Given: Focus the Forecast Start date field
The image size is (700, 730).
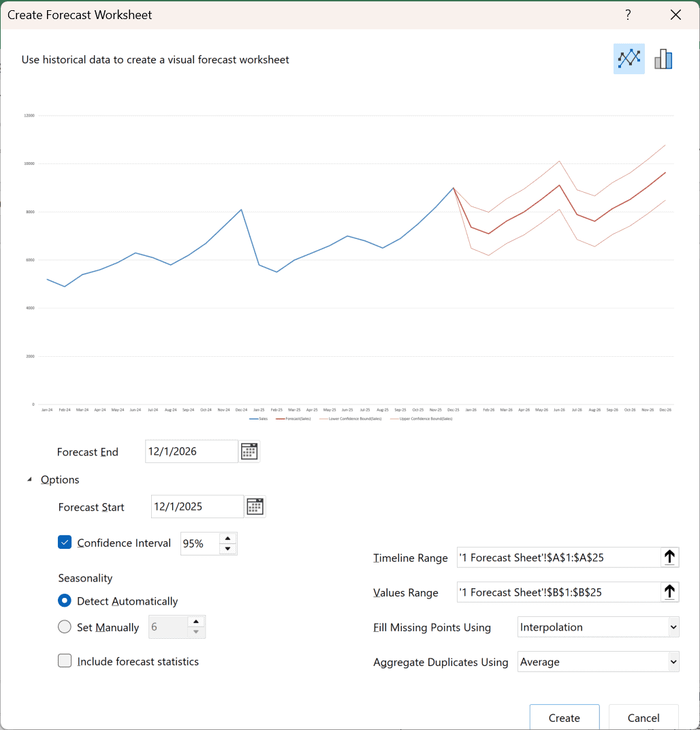Looking at the screenshot, I should pyautogui.click(x=197, y=507).
